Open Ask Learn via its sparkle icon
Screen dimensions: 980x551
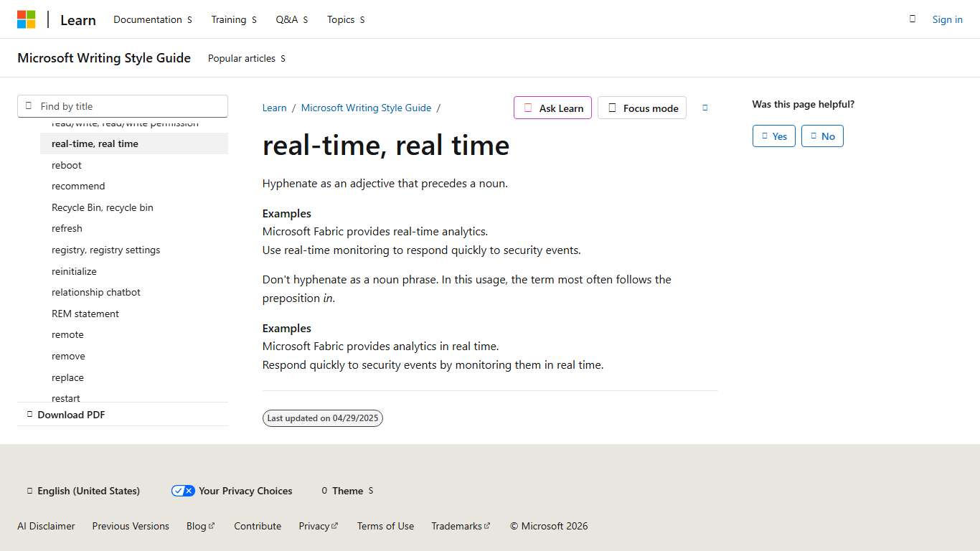pos(527,108)
